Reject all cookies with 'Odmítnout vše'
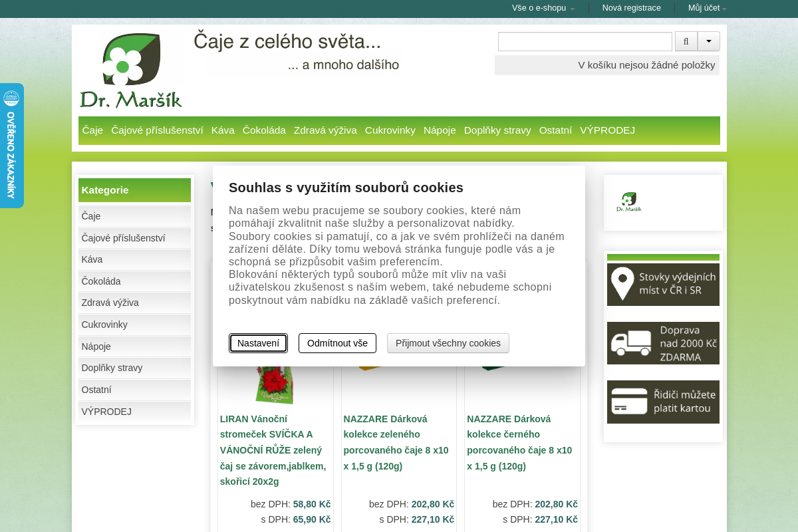 337,343
